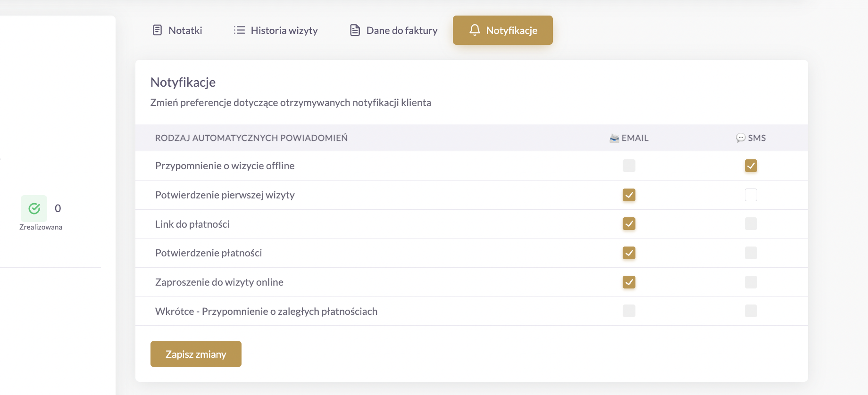Save changes with Zapisz zmiany button
The height and width of the screenshot is (395, 868).
(x=196, y=354)
